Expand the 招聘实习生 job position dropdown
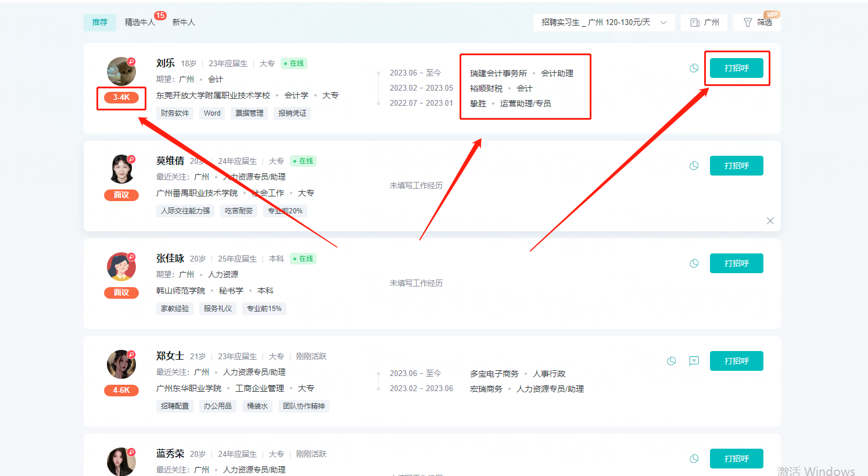This screenshot has height=476, width=868. [604, 22]
